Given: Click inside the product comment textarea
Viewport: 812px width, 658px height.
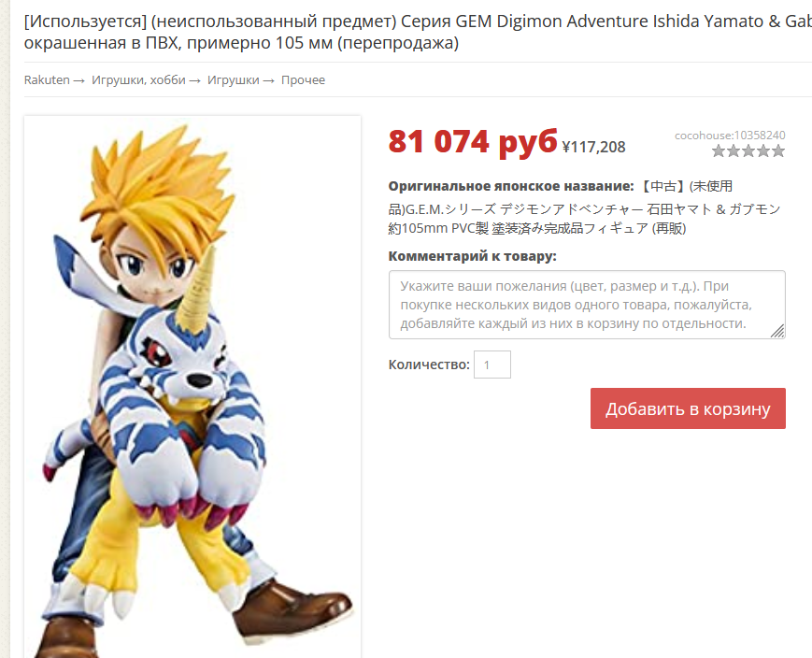Looking at the screenshot, I should click(587, 305).
